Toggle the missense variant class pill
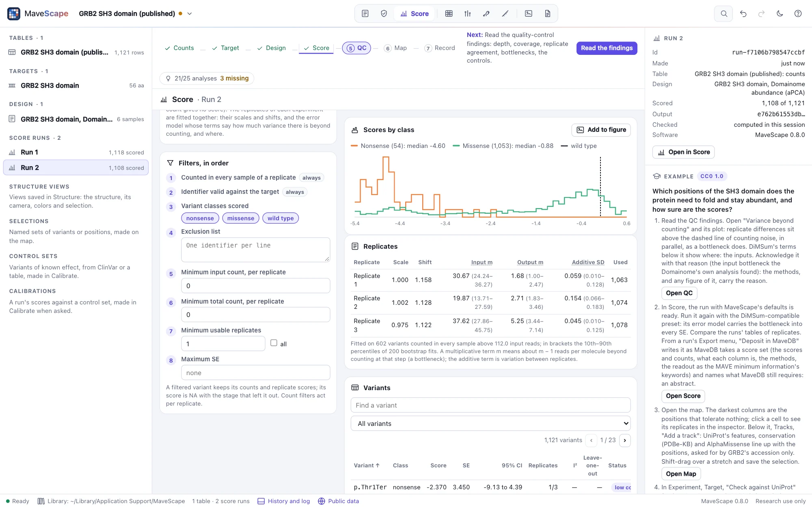Screen dimensions: 812x508 point(241,218)
